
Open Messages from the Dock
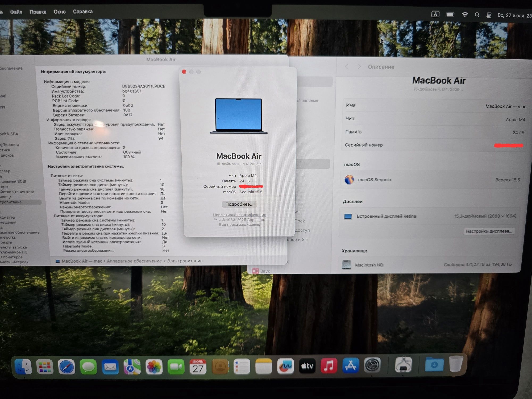[88, 367]
